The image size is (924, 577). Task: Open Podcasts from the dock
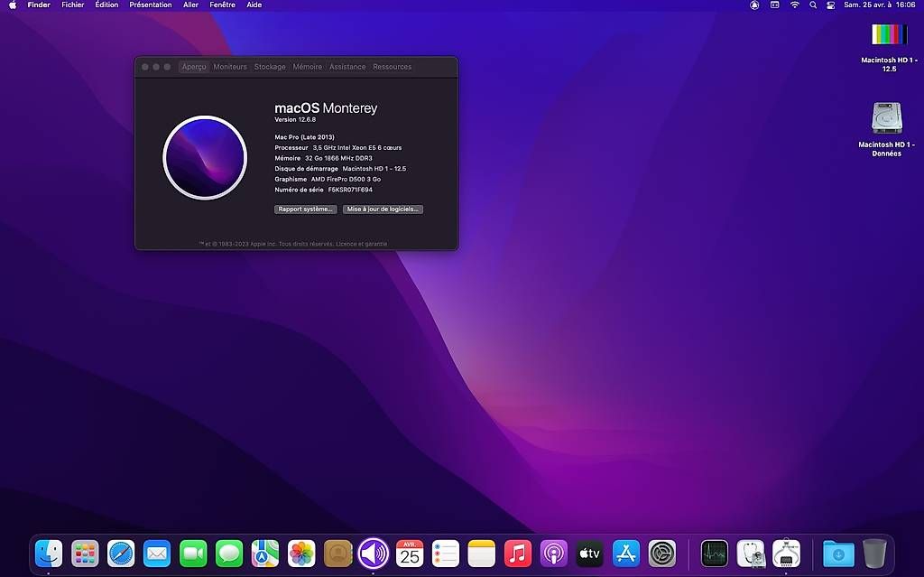(554, 554)
